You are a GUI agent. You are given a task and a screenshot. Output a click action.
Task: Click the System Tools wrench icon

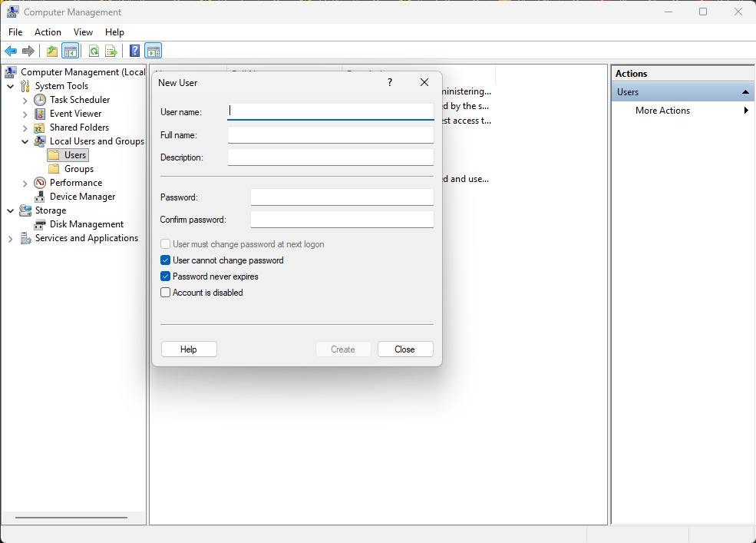click(x=25, y=86)
